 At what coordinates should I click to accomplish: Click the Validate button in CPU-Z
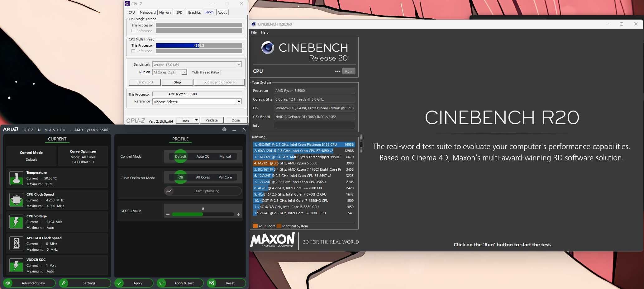pyautogui.click(x=212, y=120)
